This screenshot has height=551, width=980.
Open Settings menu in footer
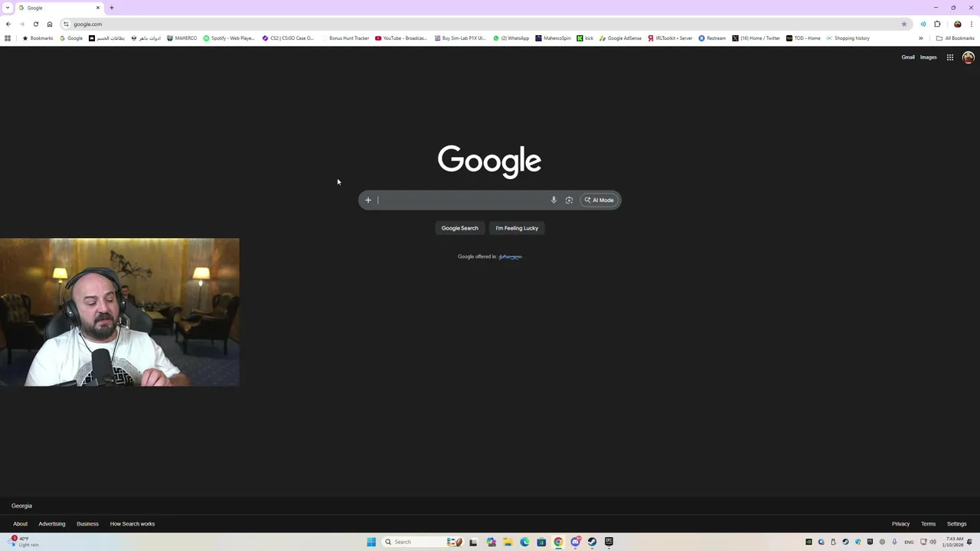(x=957, y=524)
